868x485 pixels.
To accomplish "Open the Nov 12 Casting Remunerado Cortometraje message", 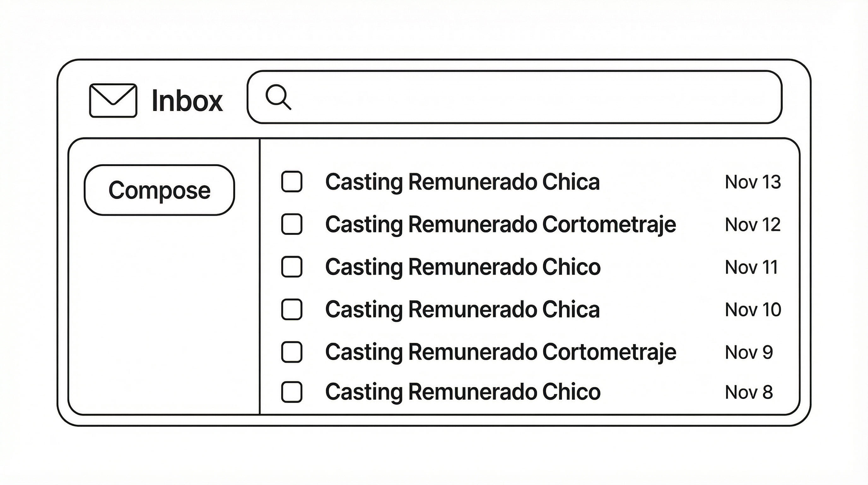I will pyautogui.click(x=500, y=224).
